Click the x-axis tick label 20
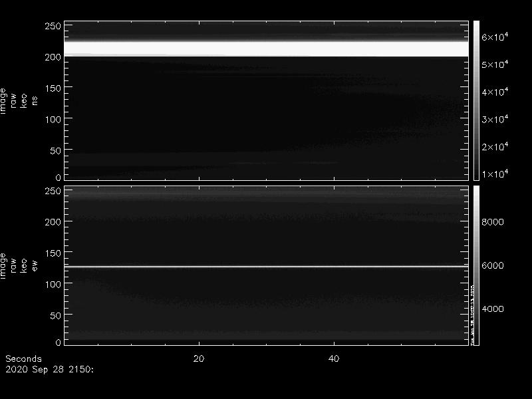The height and width of the screenshot is (399, 532). pyautogui.click(x=198, y=359)
